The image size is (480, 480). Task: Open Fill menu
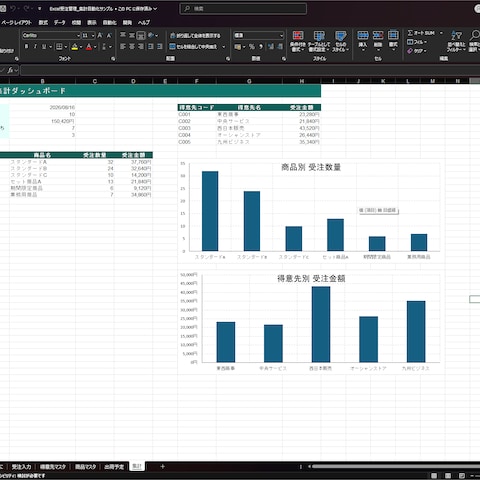(x=417, y=42)
